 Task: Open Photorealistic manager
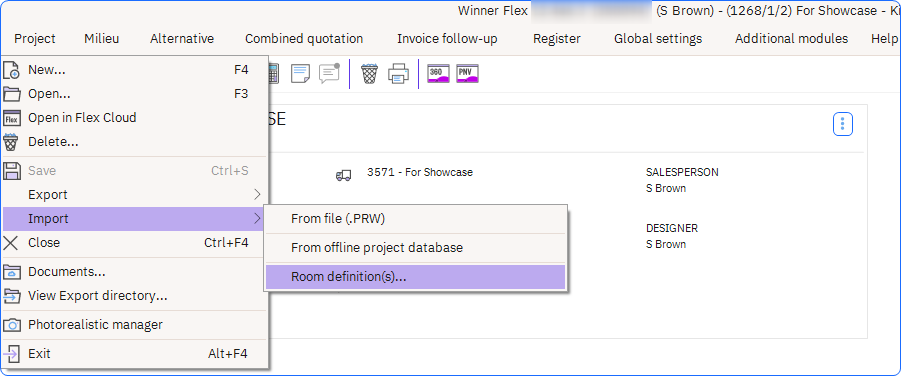pos(134,325)
